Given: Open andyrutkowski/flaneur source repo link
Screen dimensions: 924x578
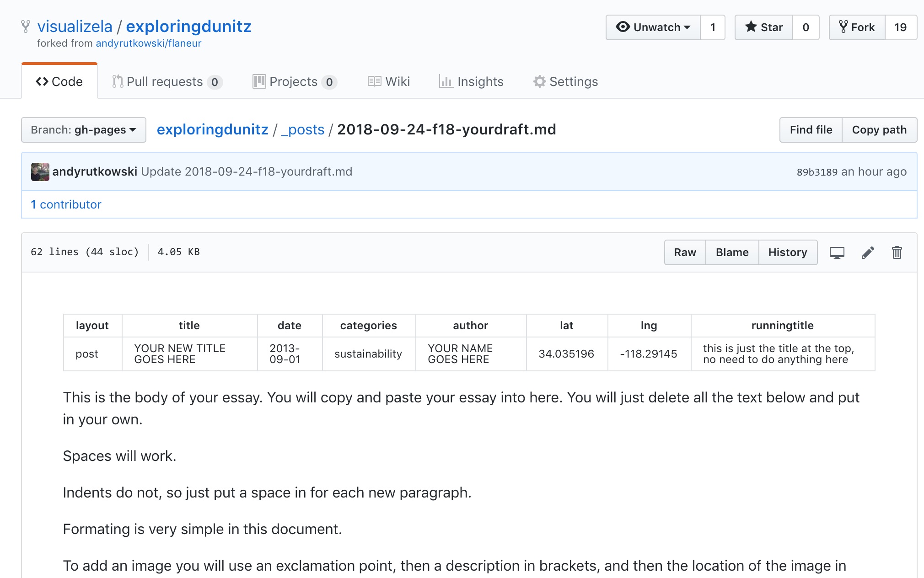Looking at the screenshot, I should tap(148, 43).
